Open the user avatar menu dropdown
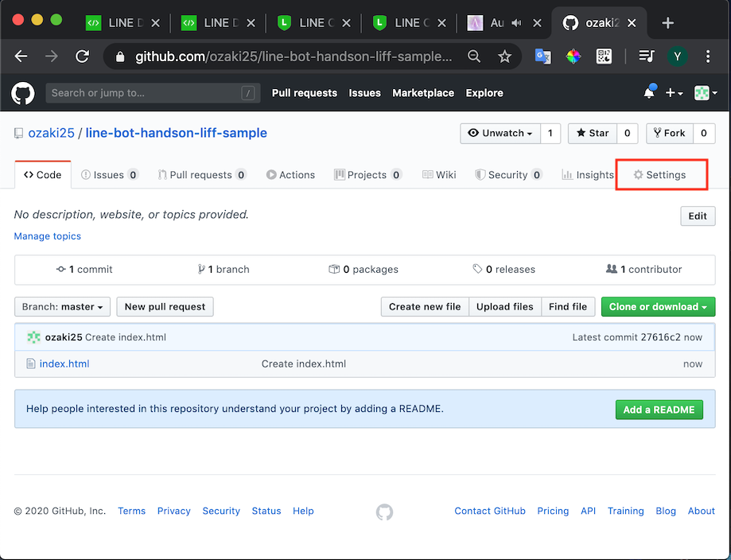This screenshot has height=560, width=731. pyautogui.click(x=706, y=93)
